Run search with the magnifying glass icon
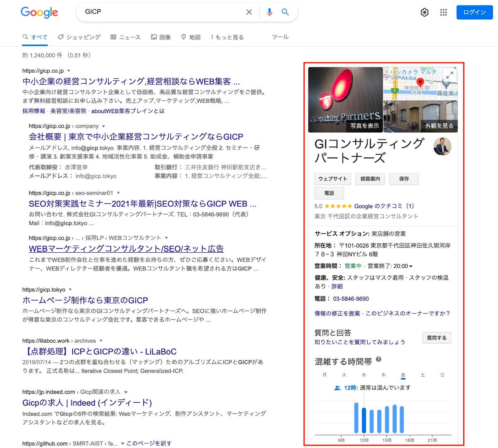This screenshot has height=448, width=498. point(285,12)
